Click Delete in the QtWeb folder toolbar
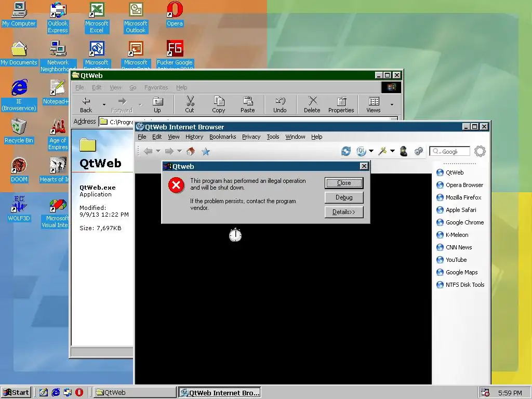 coord(312,104)
